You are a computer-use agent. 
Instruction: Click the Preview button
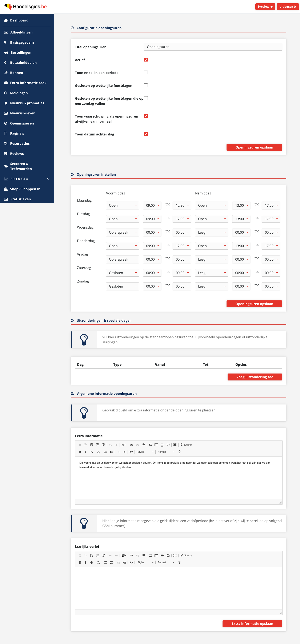tap(265, 7)
